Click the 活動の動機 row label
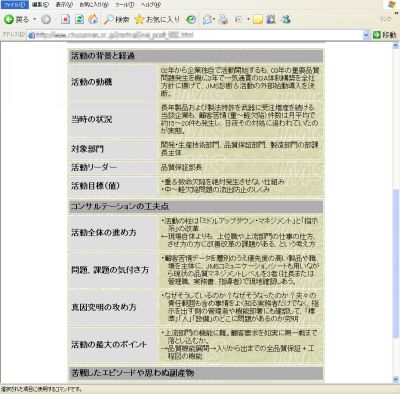 (92, 82)
